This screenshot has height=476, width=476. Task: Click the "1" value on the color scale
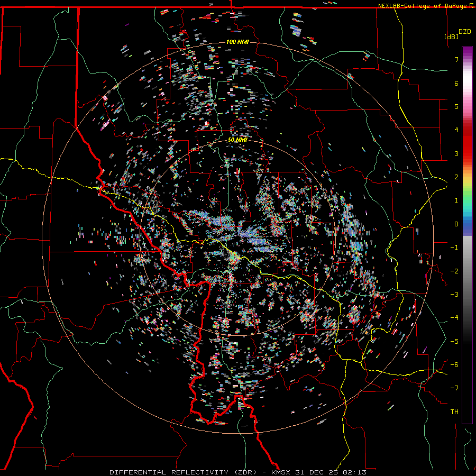[x=456, y=200]
